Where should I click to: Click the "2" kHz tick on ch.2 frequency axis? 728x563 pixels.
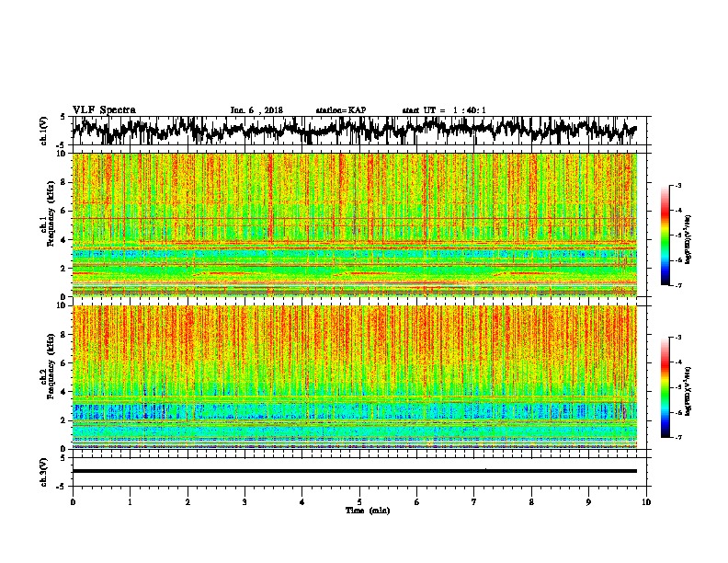click(64, 419)
